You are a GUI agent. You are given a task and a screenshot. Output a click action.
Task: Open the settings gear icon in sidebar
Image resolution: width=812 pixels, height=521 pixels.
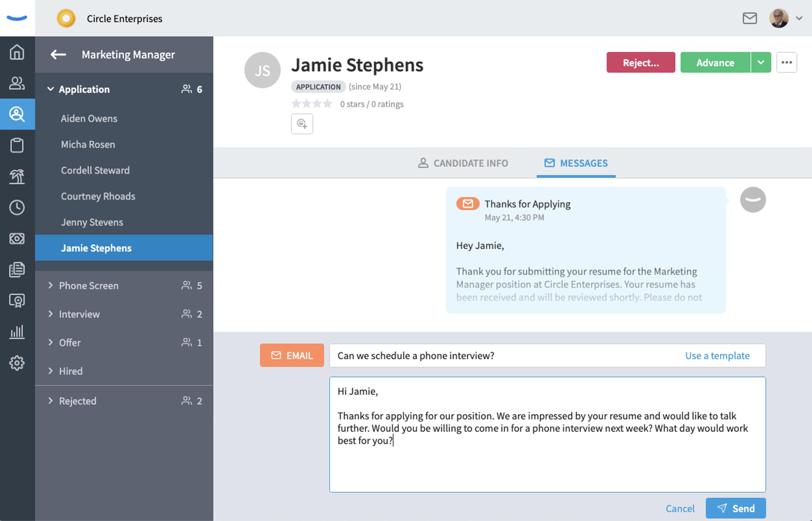coord(17,363)
